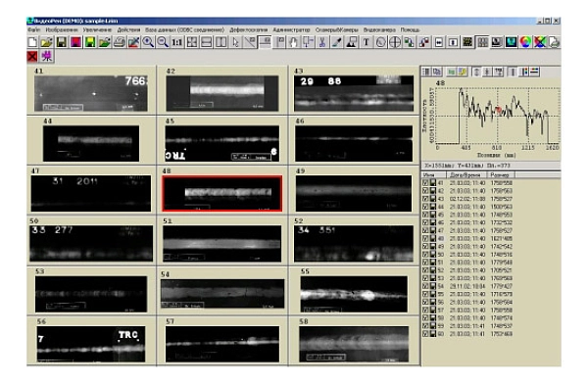This screenshot has height=385, width=588.
Task: Select the zoom in magnifier tool
Action: pos(148,42)
